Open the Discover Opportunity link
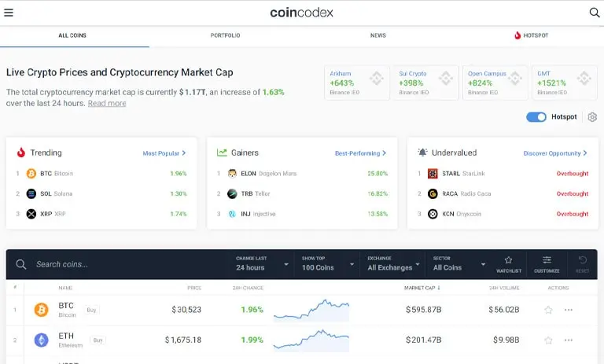 tap(555, 153)
